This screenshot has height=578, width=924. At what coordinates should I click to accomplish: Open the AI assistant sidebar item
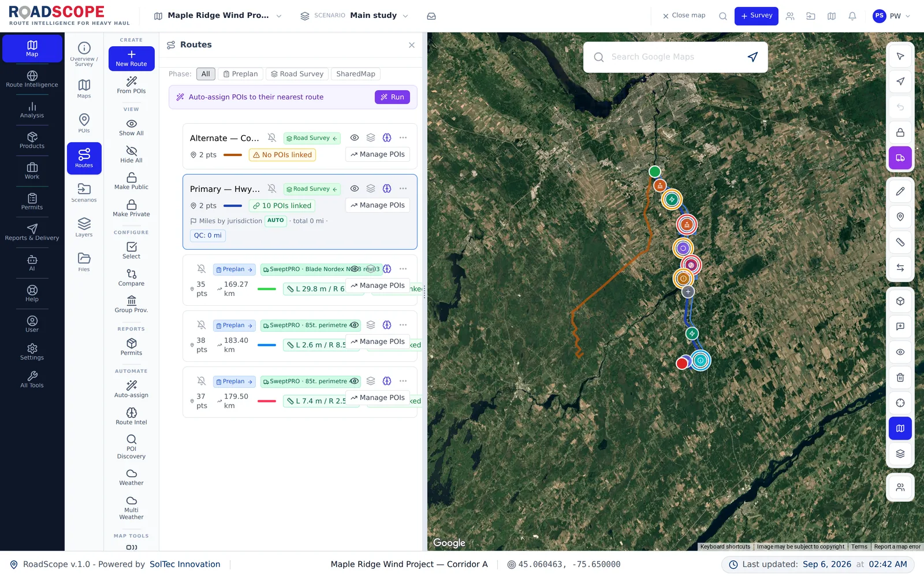pyautogui.click(x=32, y=263)
